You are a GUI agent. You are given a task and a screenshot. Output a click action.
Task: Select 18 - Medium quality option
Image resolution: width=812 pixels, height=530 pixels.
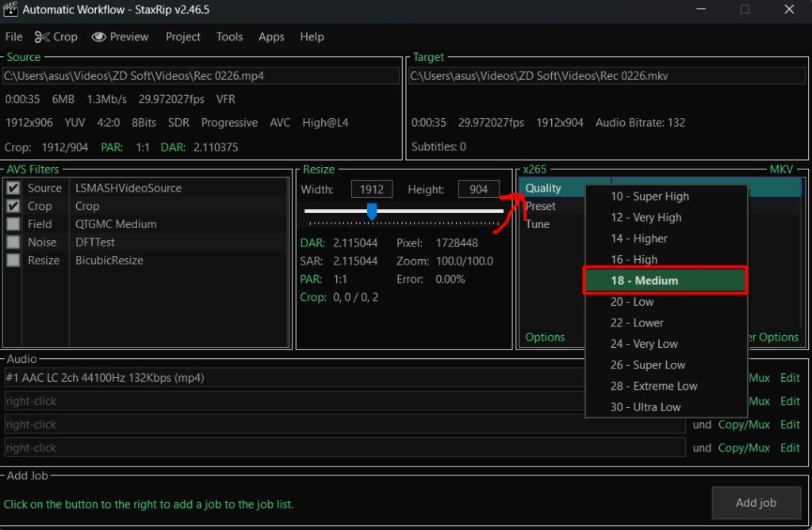(x=665, y=280)
